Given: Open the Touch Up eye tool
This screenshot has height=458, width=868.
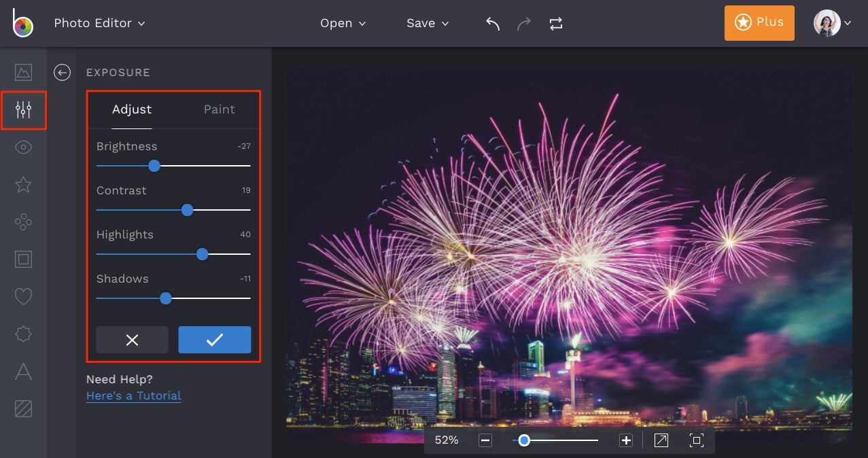Looking at the screenshot, I should [24, 147].
